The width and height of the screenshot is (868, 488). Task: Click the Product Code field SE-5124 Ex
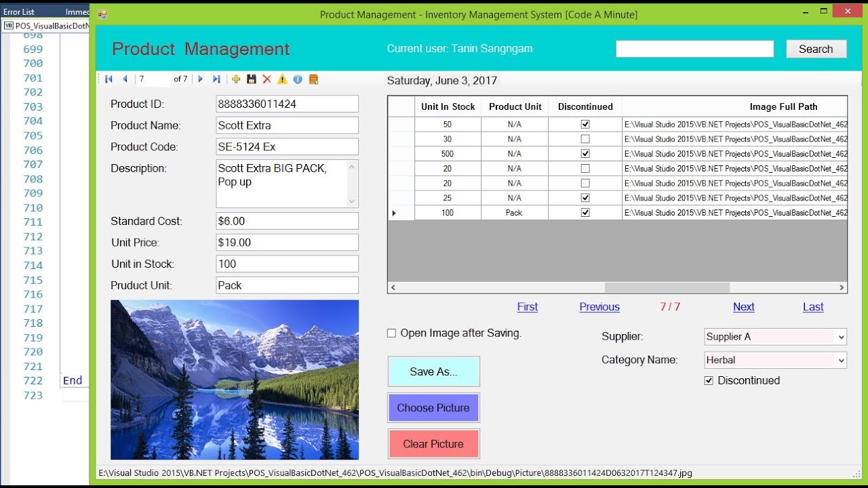click(x=287, y=146)
